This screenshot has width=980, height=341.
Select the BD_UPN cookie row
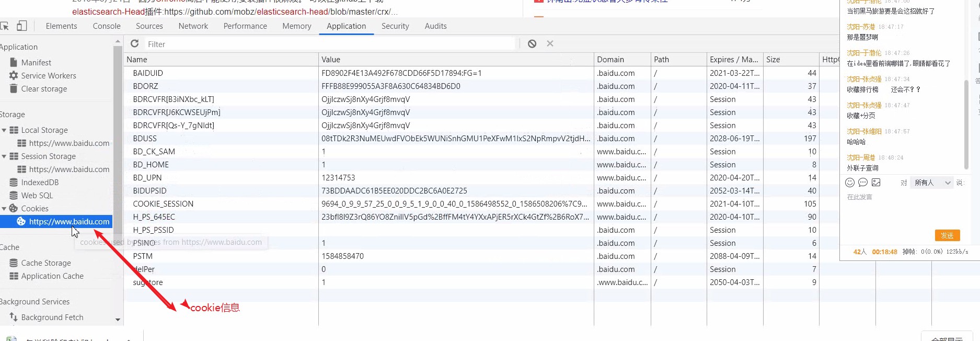(481, 177)
